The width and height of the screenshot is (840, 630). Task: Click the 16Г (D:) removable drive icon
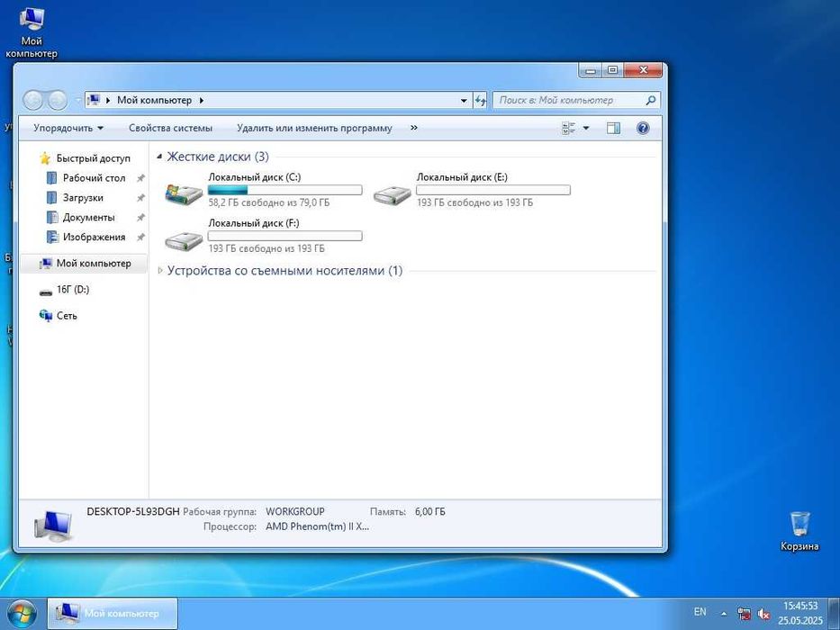click(x=46, y=291)
